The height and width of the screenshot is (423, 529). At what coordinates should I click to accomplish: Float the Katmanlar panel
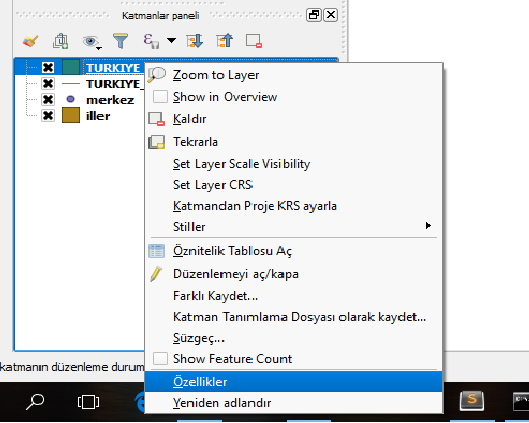coord(314,15)
